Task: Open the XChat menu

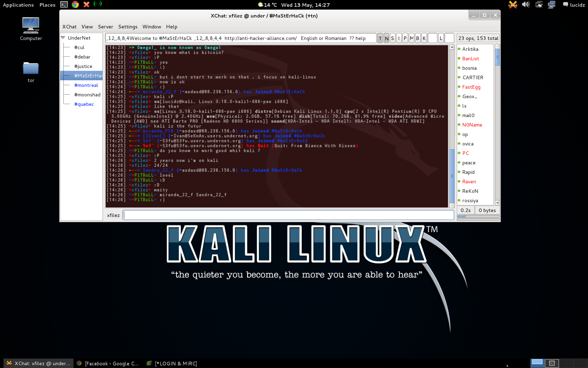Action: (69, 27)
